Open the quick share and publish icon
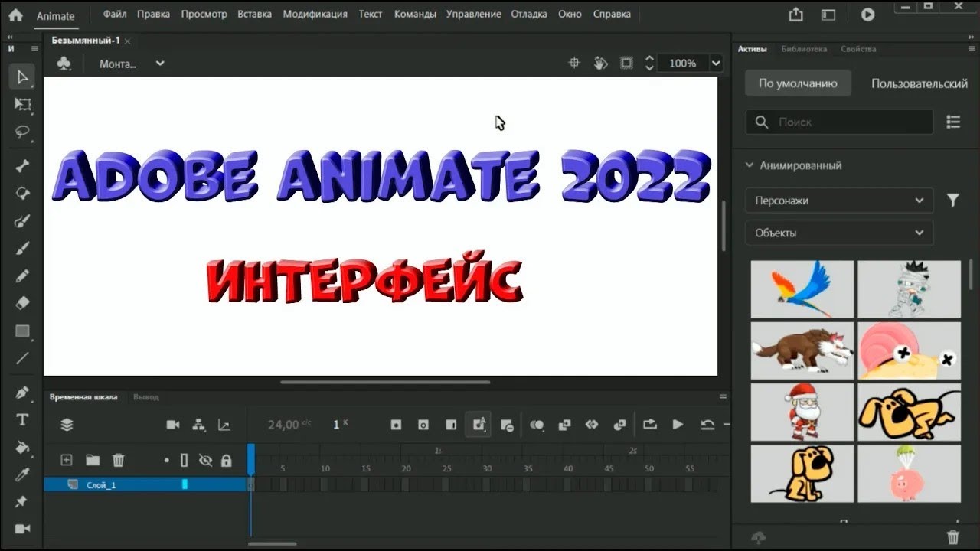The width and height of the screenshot is (980, 551). point(796,15)
